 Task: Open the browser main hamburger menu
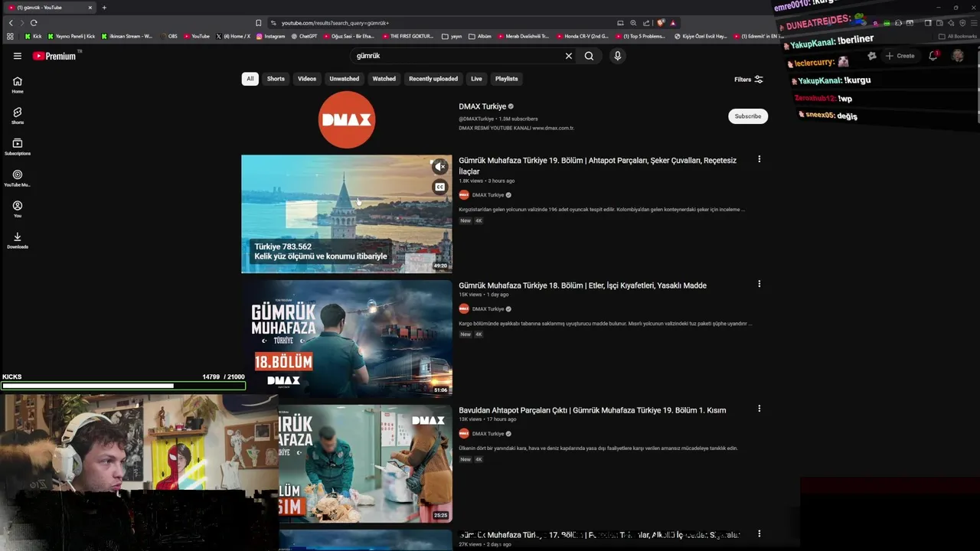(x=972, y=23)
